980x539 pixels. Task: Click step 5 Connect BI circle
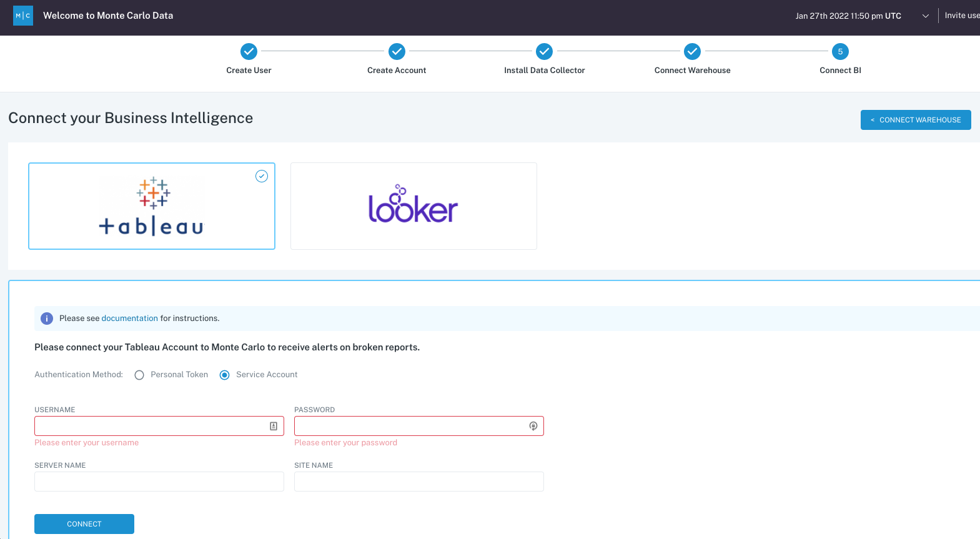[840, 51]
